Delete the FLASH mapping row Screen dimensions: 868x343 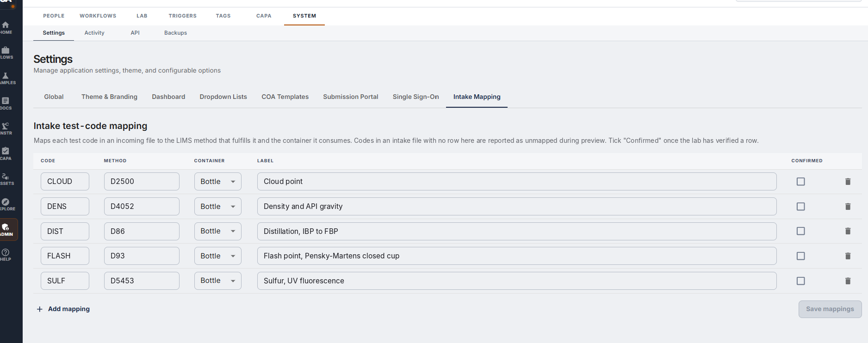[x=848, y=256]
